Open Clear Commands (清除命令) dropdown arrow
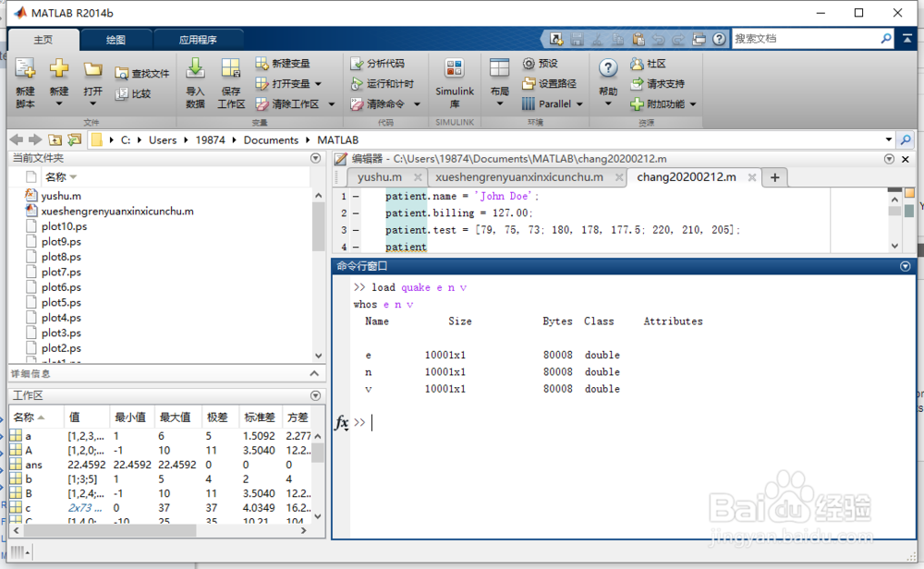Image resolution: width=924 pixels, height=569 pixels. click(x=418, y=104)
